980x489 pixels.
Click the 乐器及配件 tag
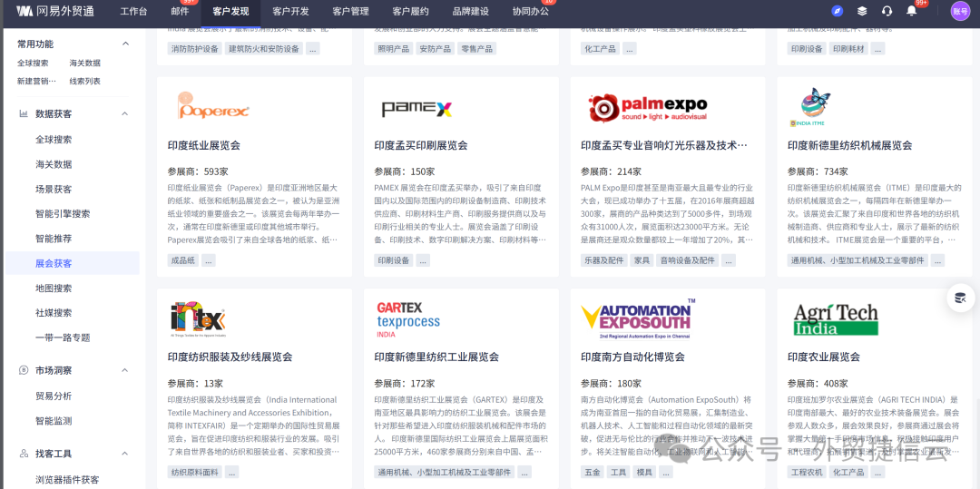point(604,260)
